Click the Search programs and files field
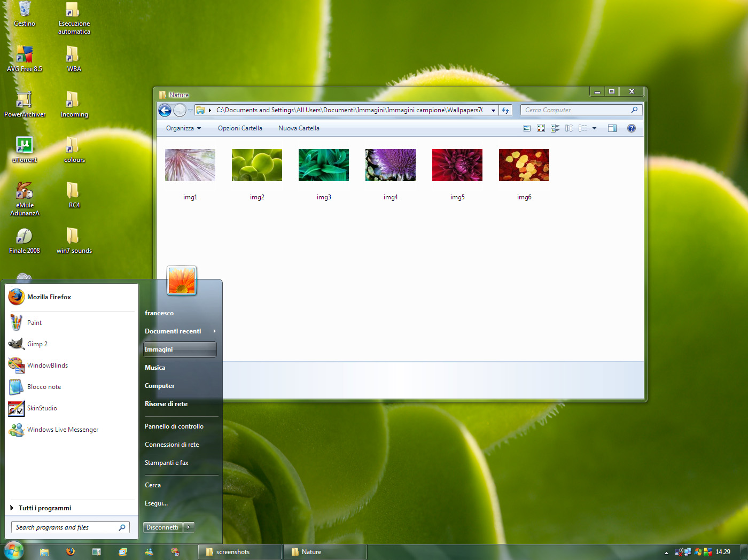Screen dimensions: 748x560 click(x=70, y=527)
